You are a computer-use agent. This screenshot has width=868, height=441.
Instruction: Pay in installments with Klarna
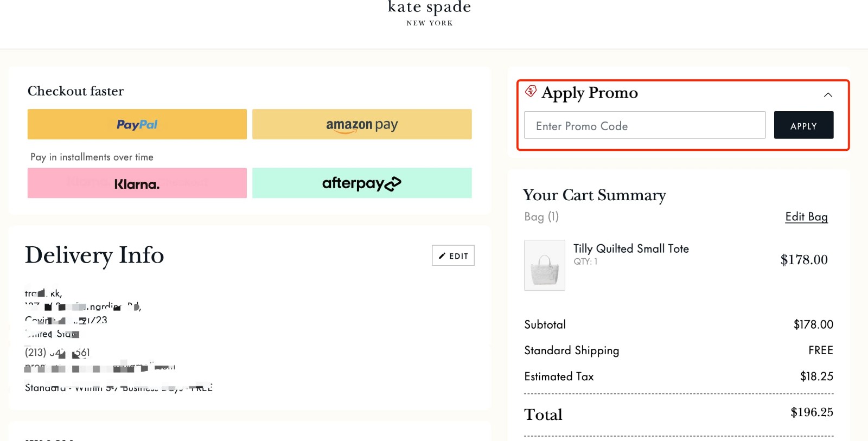(136, 183)
